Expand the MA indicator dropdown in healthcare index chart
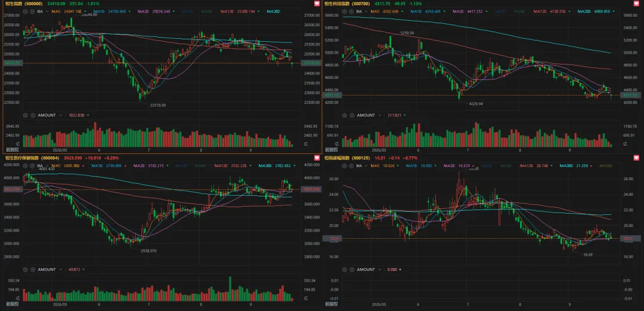 [x=48, y=166]
